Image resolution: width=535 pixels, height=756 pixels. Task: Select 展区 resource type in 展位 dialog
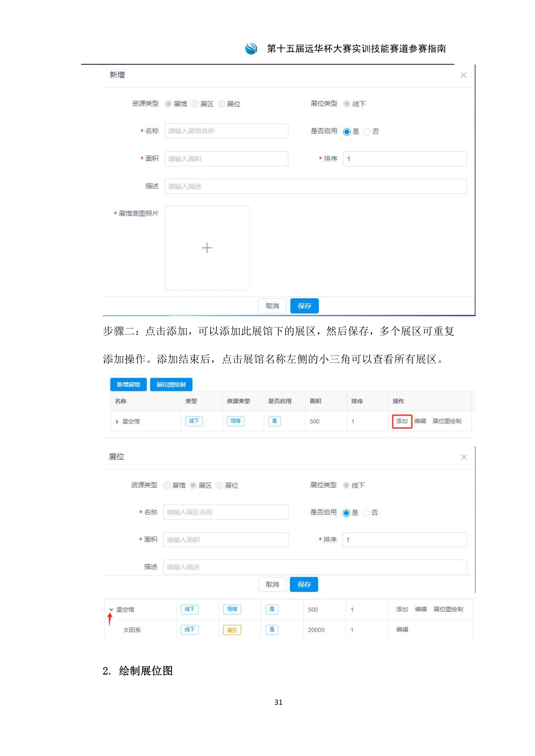(193, 485)
